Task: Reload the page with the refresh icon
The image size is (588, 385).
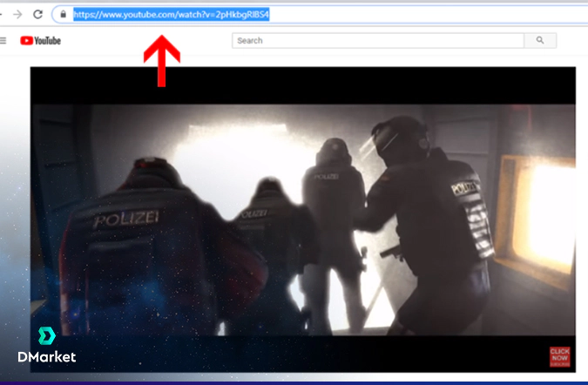Action: click(x=37, y=14)
